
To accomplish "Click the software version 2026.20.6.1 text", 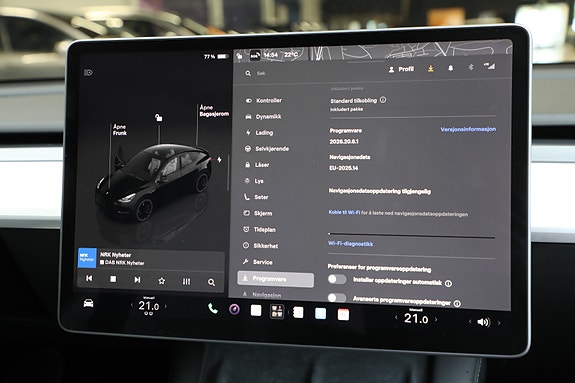I will [x=344, y=141].
